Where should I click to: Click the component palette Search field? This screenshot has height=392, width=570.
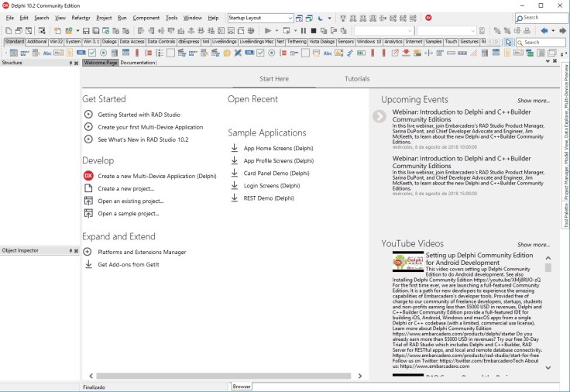(541, 42)
